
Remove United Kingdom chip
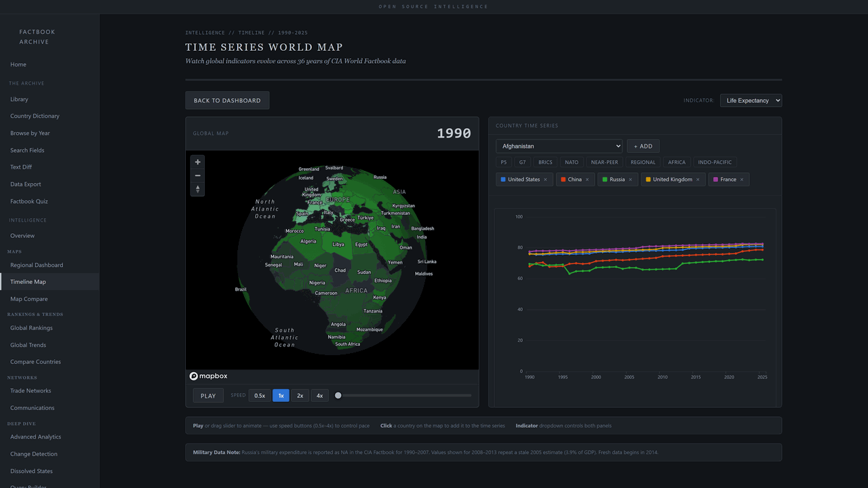(698, 180)
